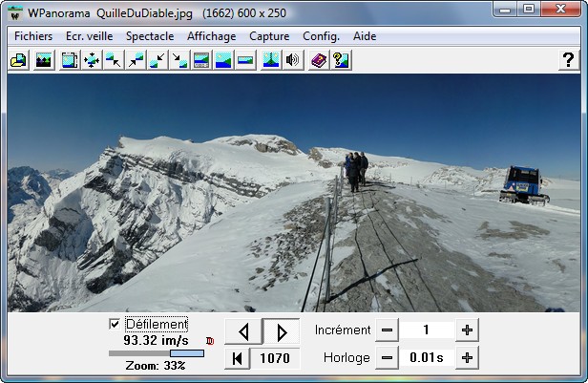Screen dimensions: 588x383
Task: Open the Capture menu
Action: coord(269,36)
